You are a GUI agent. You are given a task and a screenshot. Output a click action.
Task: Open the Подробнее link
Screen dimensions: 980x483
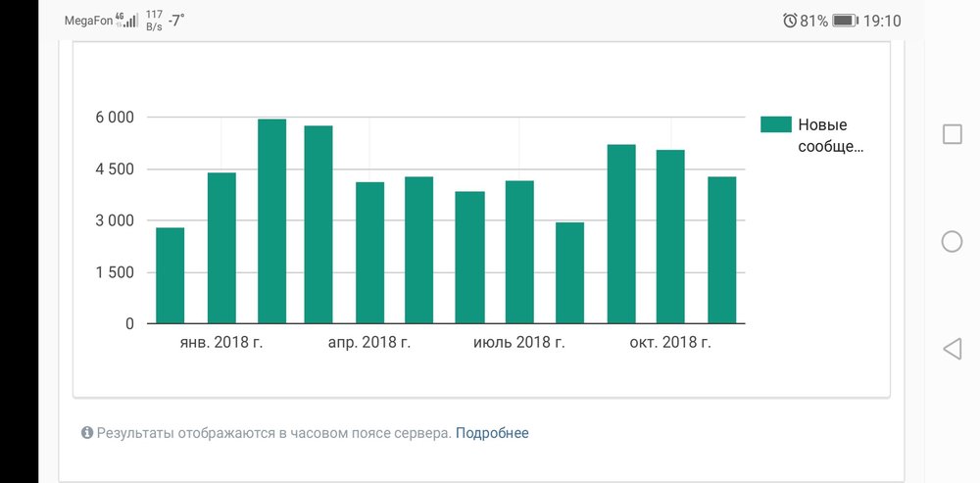[492, 433]
